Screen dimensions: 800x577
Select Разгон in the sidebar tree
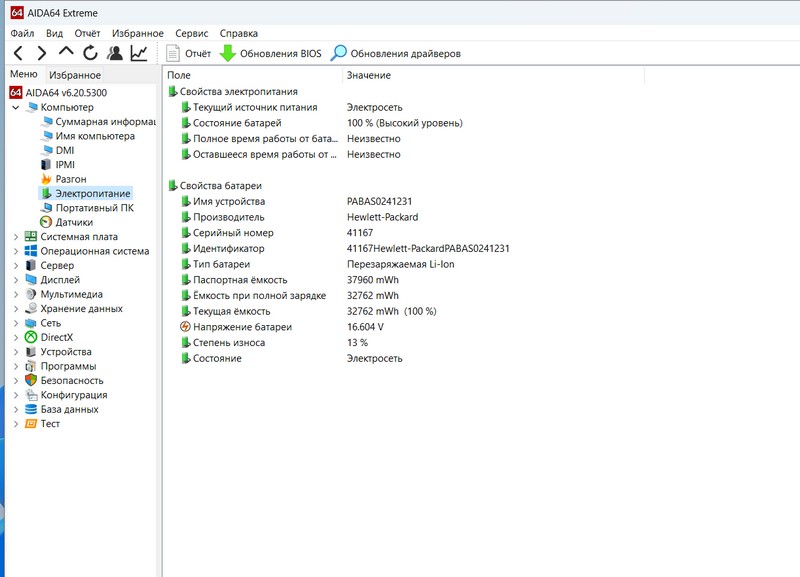tap(70, 179)
